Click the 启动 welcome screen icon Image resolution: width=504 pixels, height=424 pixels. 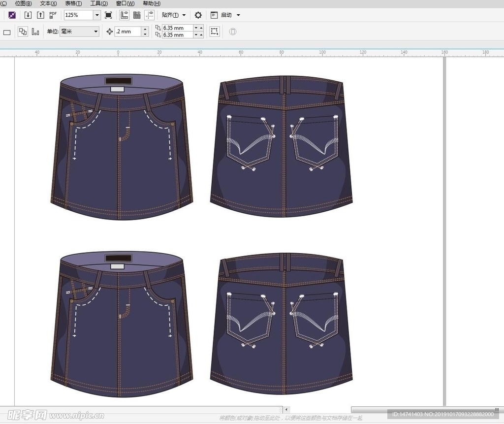pyautogui.click(x=214, y=15)
